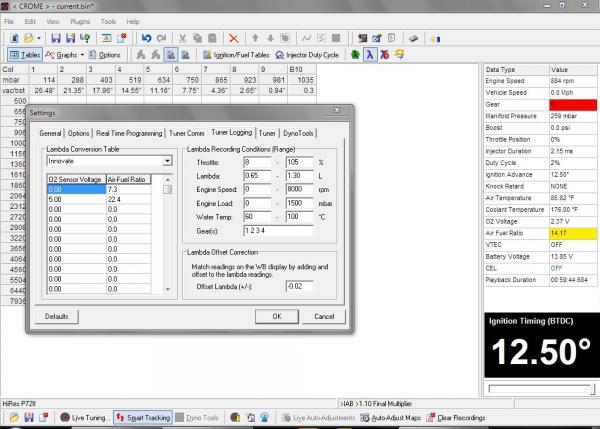The height and width of the screenshot is (429, 600).
Task: Click the Engine Speed maximum field 8000
Action: point(299,189)
